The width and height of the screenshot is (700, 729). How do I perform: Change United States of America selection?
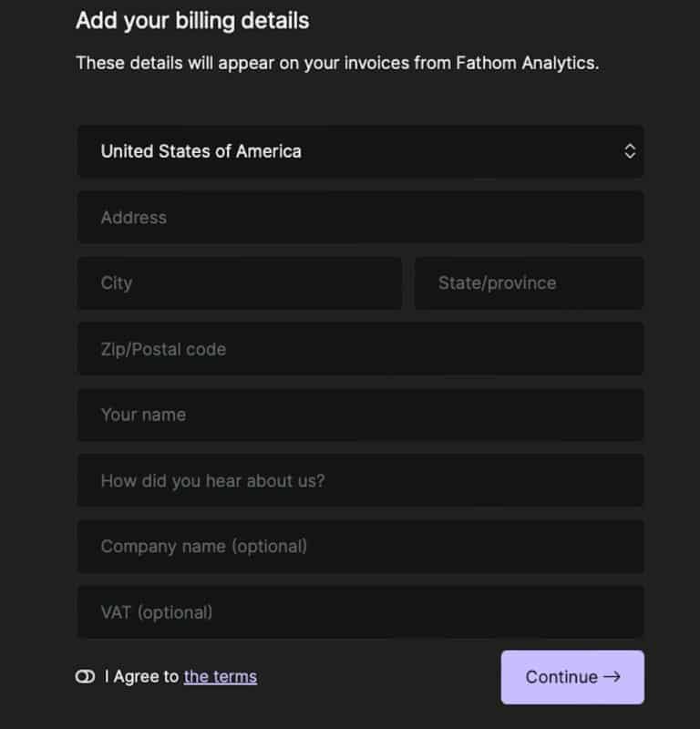click(x=360, y=151)
